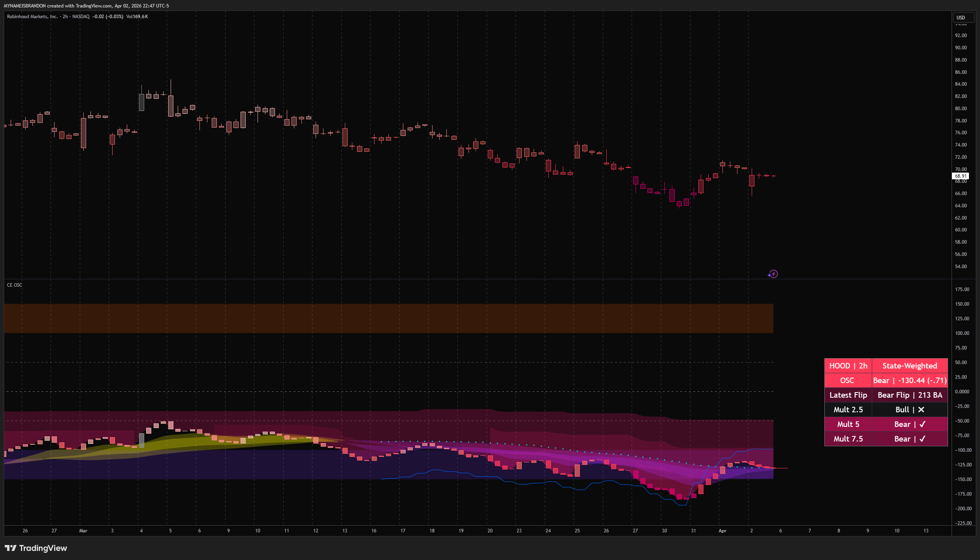980x560 pixels.
Task: Click the TradingView logo at bottom left
Action: click(36, 548)
